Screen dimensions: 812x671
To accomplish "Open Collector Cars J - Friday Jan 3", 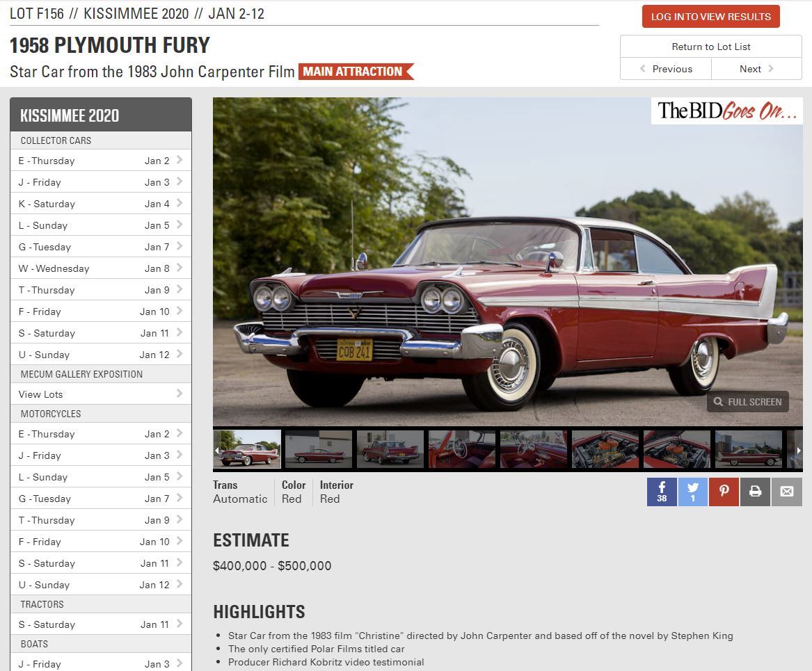I will coord(101,182).
